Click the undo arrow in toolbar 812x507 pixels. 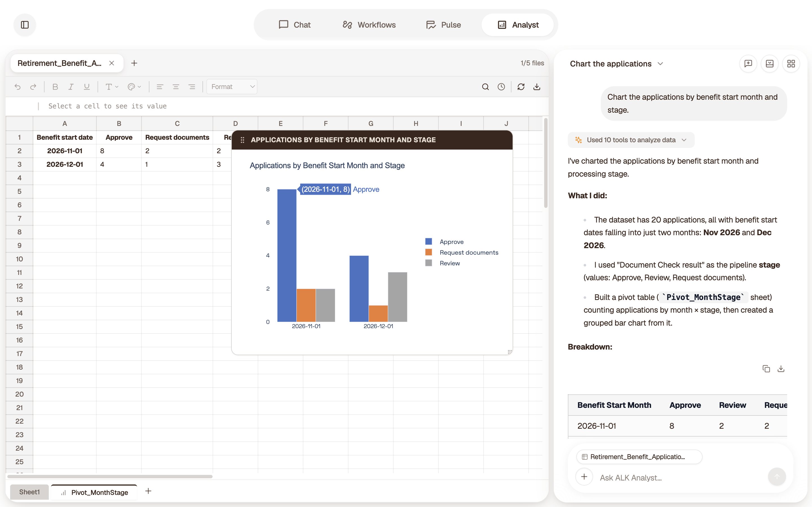(17, 87)
